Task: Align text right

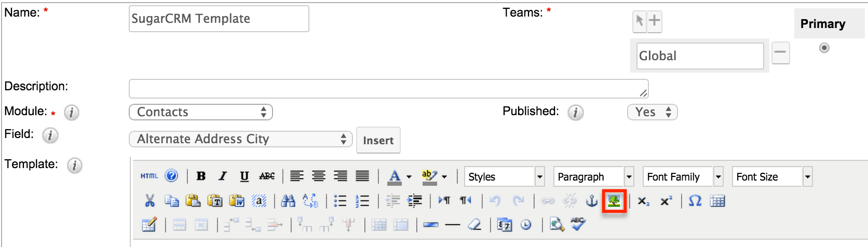Action: click(x=341, y=176)
